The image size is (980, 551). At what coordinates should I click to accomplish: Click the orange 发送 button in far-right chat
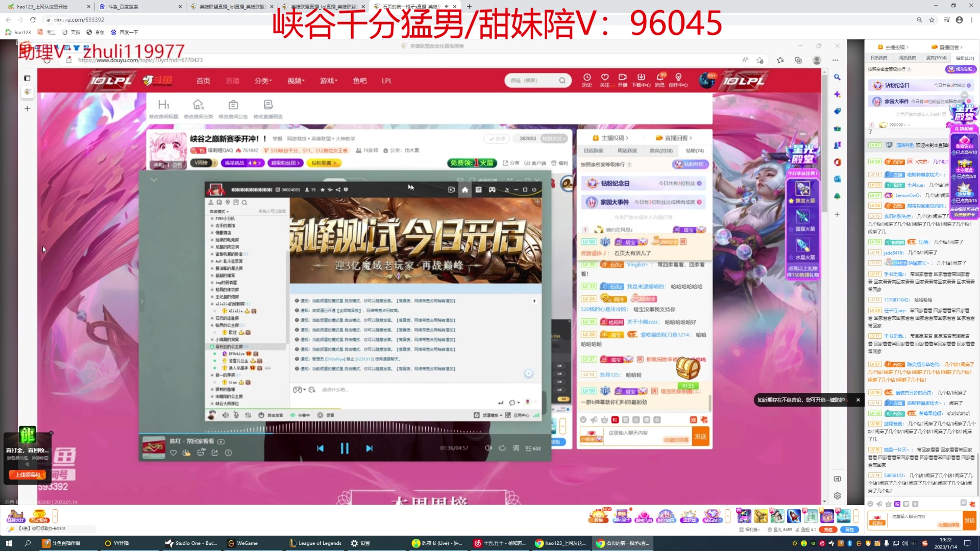pyautogui.click(x=970, y=520)
